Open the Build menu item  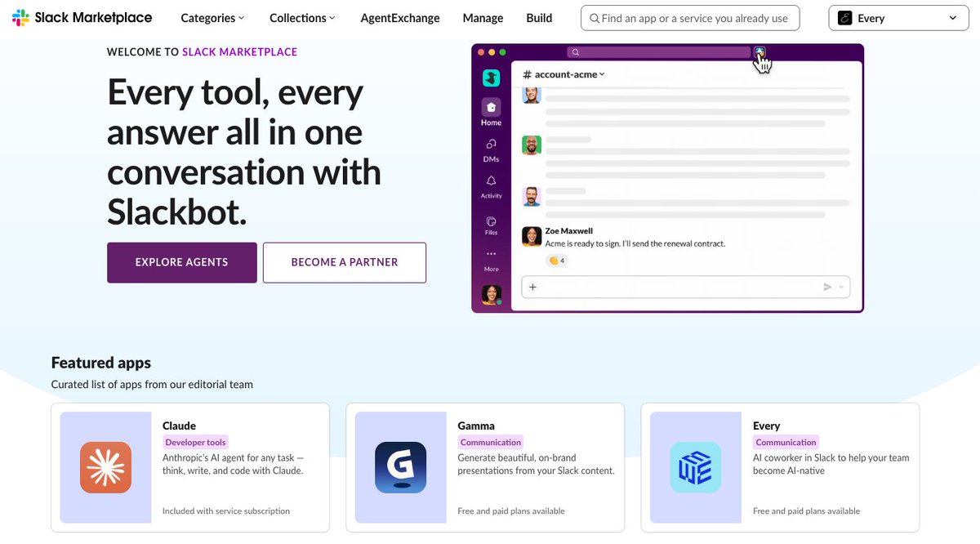[x=539, y=18]
